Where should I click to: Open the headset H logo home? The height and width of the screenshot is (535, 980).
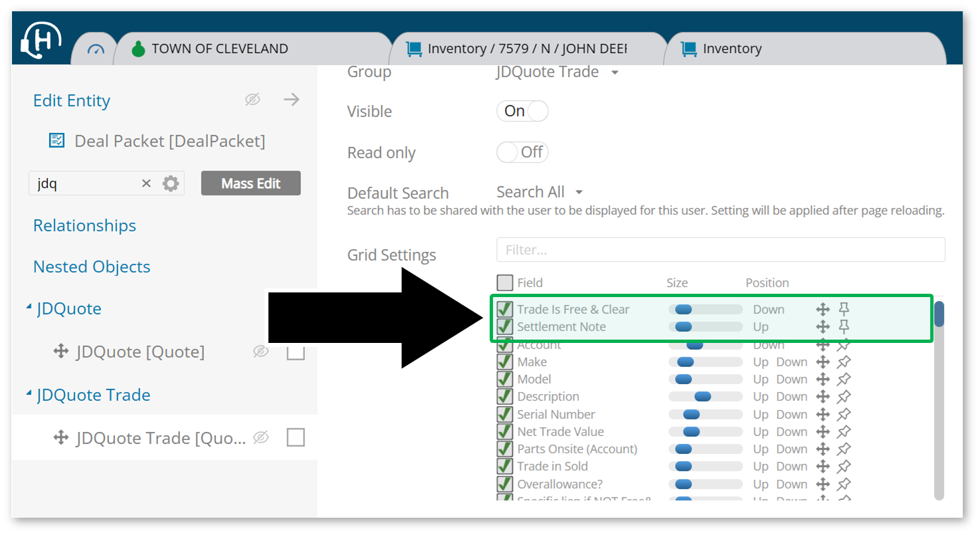(x=41, y=41)
